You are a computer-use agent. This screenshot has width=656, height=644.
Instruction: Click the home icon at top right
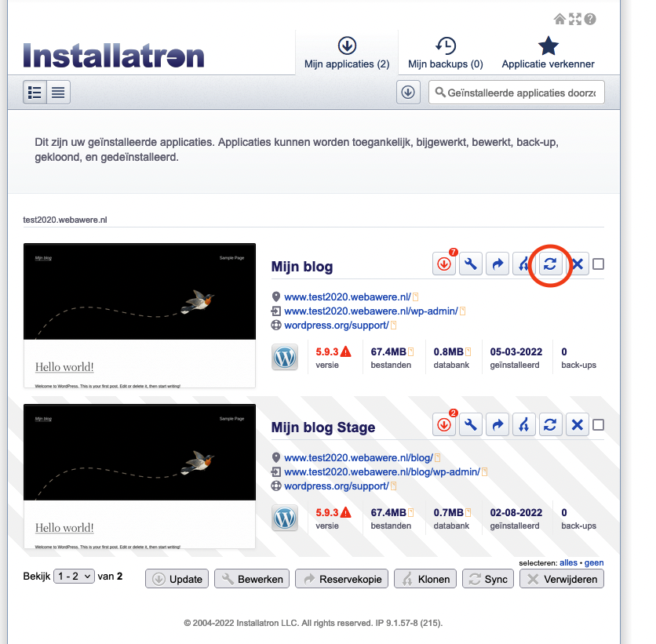[559, 19]
